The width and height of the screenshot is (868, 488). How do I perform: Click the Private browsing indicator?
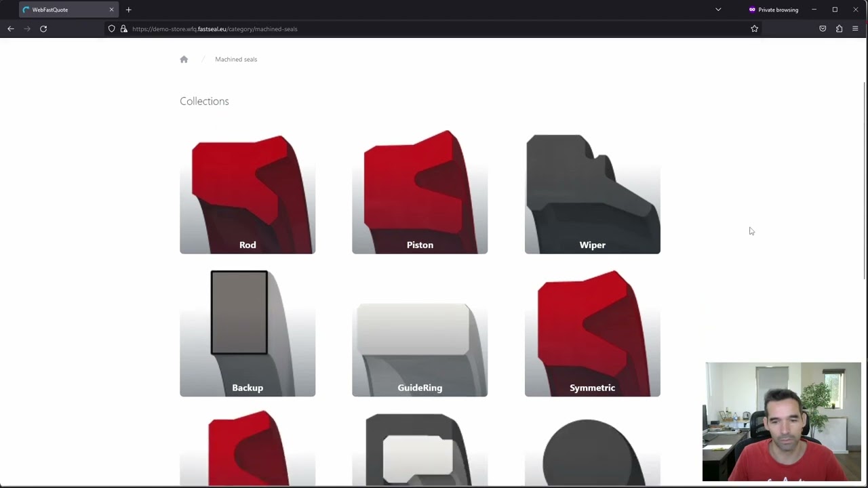coord(774,9)
